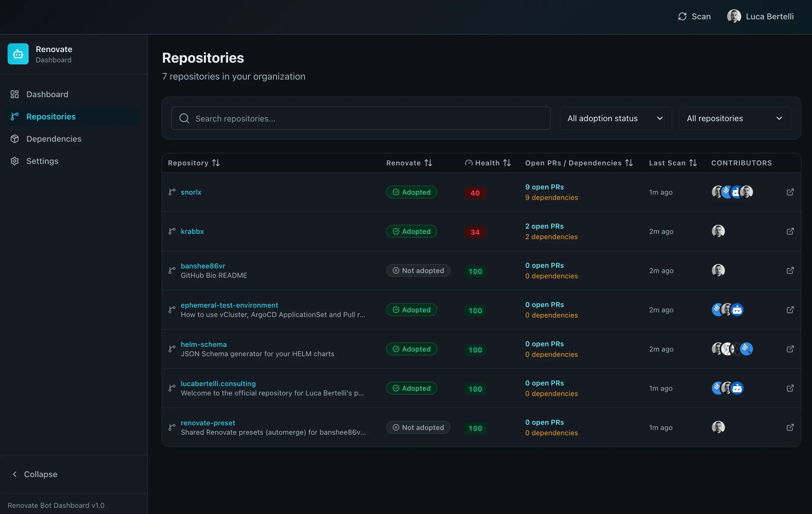Viewport: 812px width, 514px height.
Task: Open the lucabertelli.consulting repository link
Action: coord(218,383)
